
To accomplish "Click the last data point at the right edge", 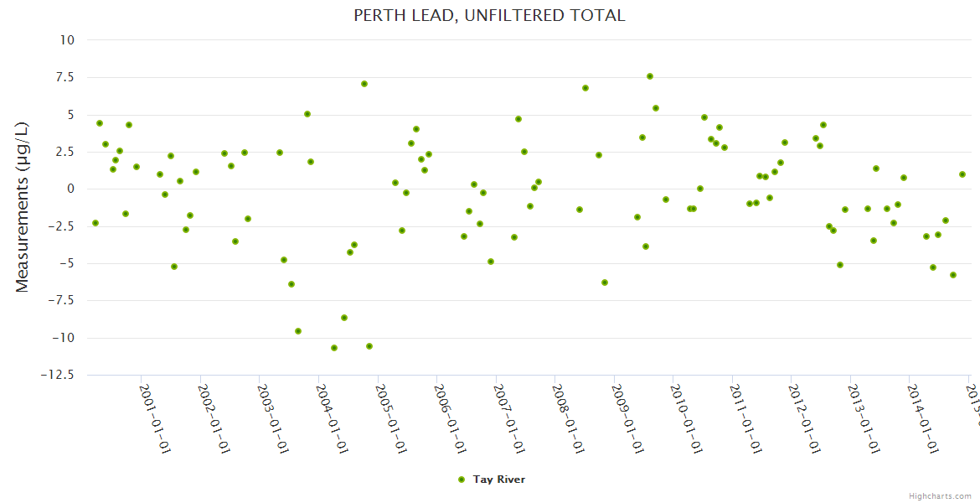I will tap(962, 174).
